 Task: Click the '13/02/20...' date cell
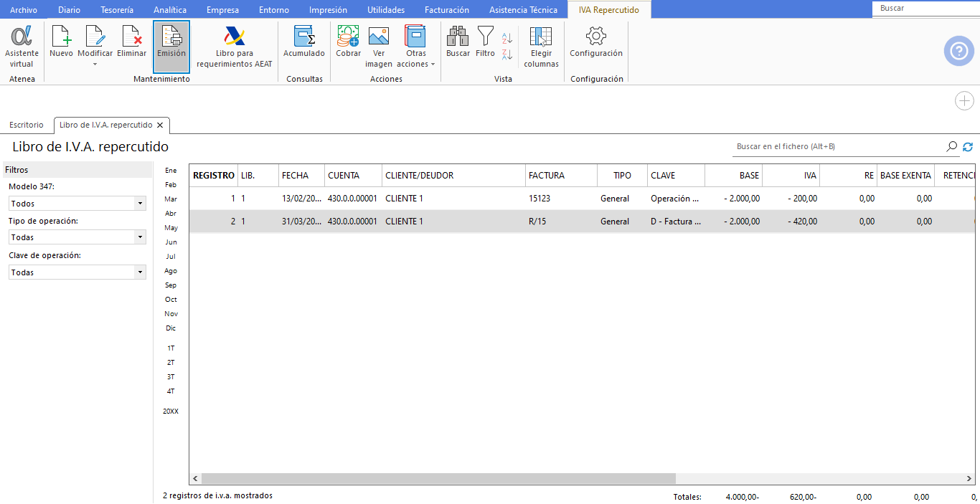(302, 199)
